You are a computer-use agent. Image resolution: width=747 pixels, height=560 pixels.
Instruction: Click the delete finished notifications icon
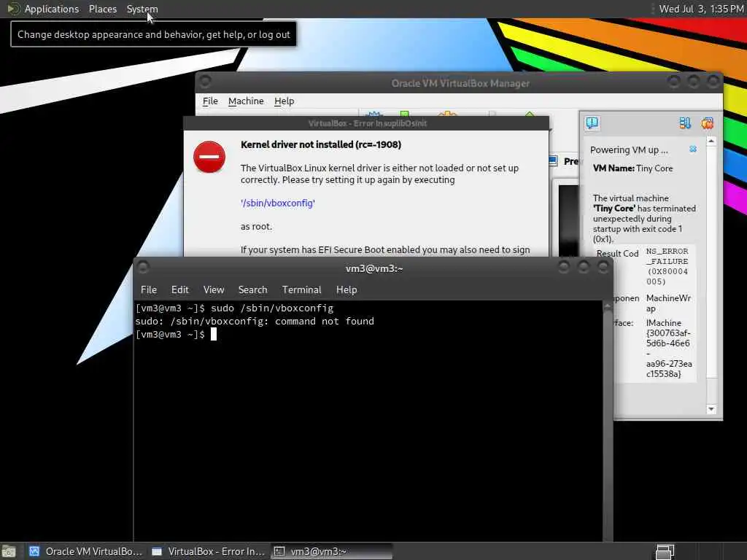(x=707, y=123)
